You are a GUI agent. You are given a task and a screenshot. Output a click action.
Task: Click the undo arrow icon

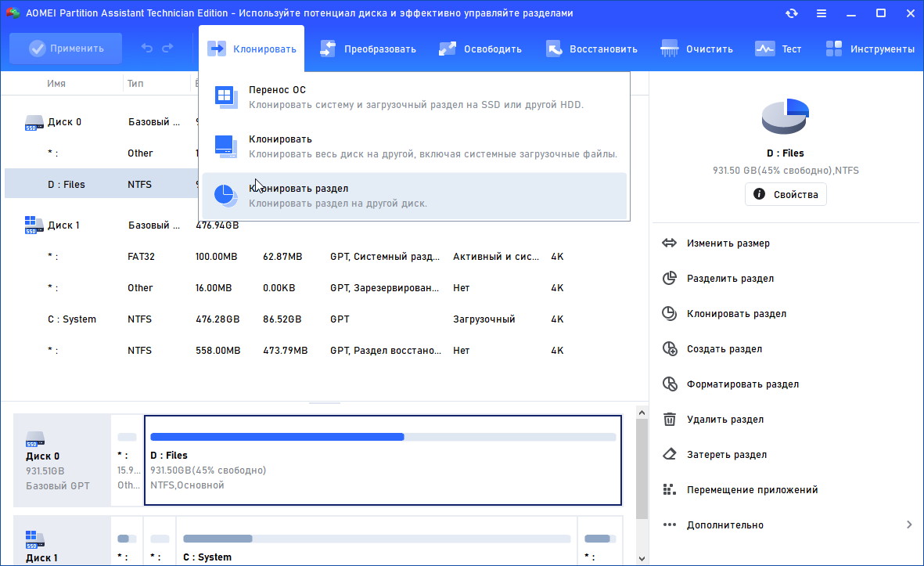pyautogui.click(x=147, y=49)
